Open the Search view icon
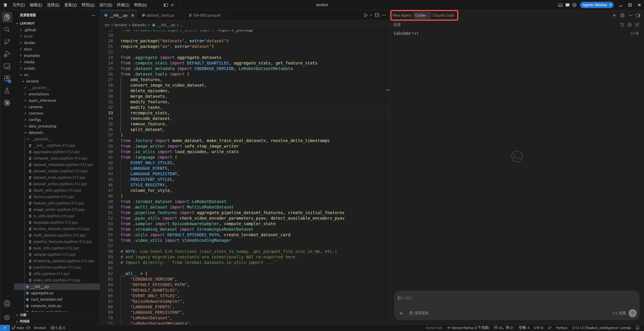The image size is (644, 331). click(x=7, y=29)
